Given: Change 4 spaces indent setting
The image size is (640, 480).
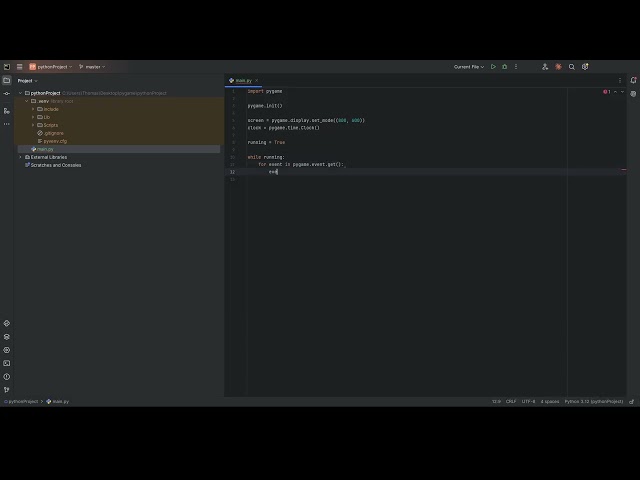Looking at the screenshot, I should pos(550,402).
